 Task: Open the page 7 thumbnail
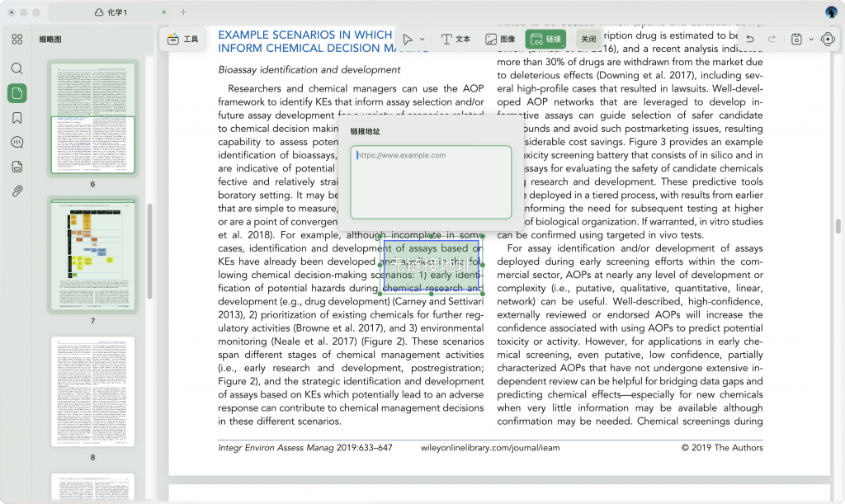(92, 255)
